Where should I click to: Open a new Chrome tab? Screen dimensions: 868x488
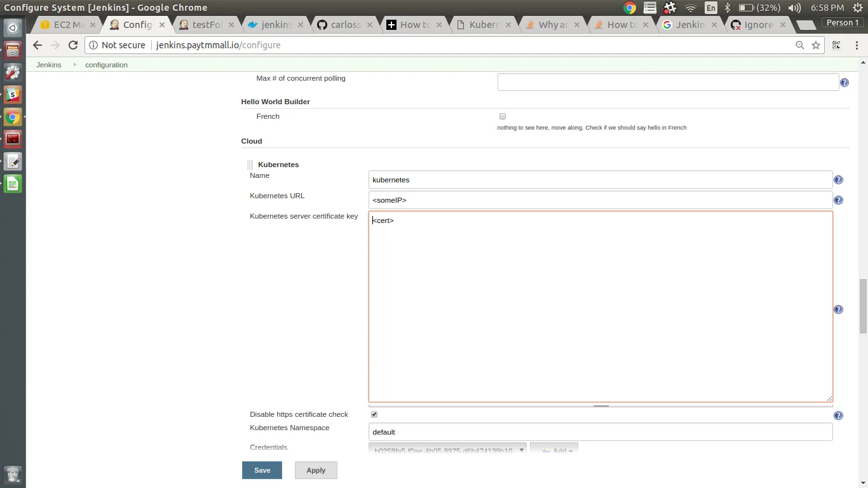[806, 25]
